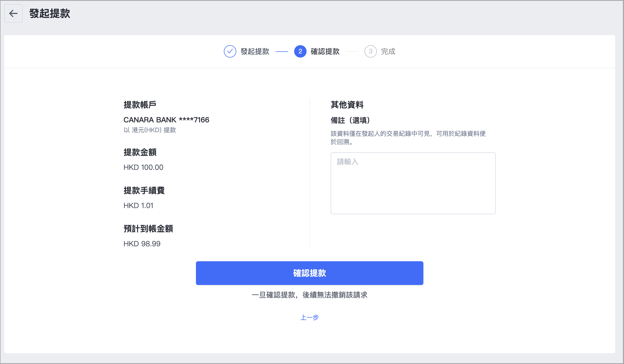The image size is (624, 364).
Task: Click the 提款金額 heading
Action: click(x=140, y=152)
